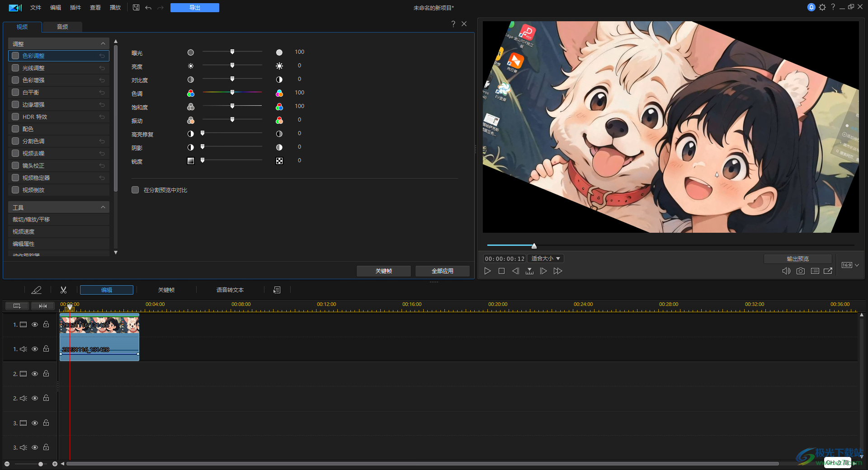Click the mark-in range icon in preview

(529, 271)
